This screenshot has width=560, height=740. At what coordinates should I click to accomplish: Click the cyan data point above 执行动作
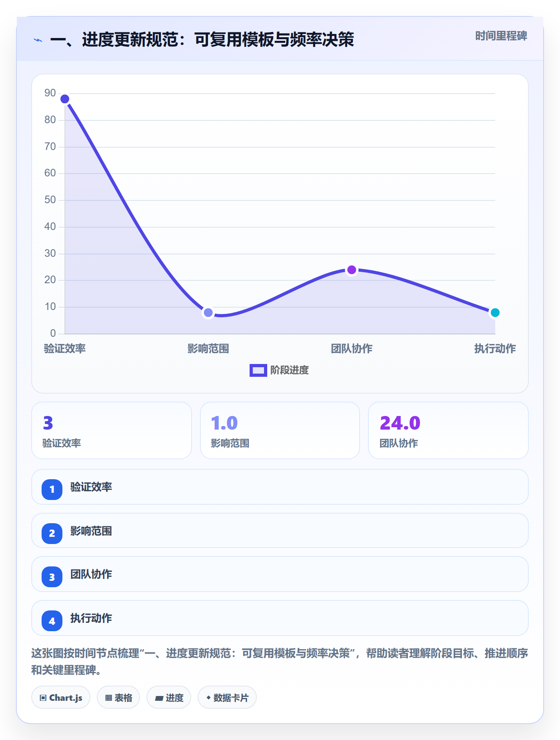point(495,312)
